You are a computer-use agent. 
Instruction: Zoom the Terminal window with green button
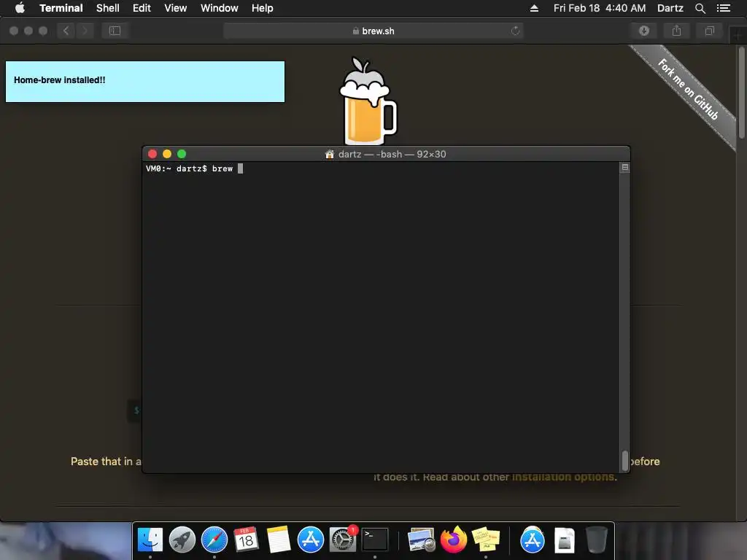point(182,154)
